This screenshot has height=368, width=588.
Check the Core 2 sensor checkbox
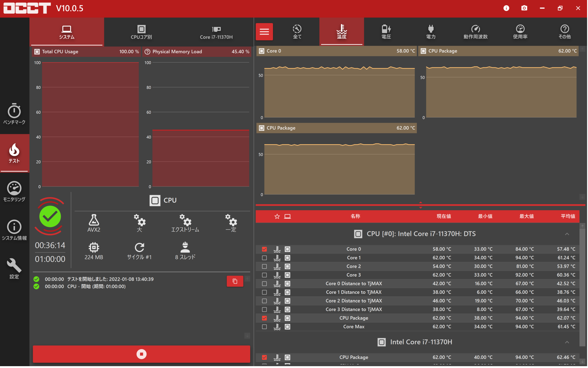pyautogui.click(x=264, y=267)
